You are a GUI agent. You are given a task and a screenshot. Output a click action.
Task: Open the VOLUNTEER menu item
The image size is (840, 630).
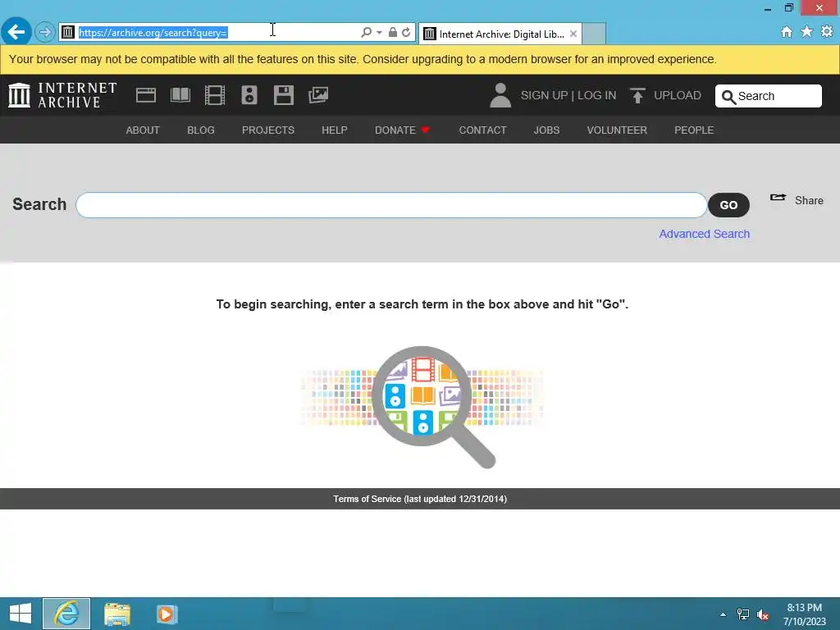pos(617,130)
